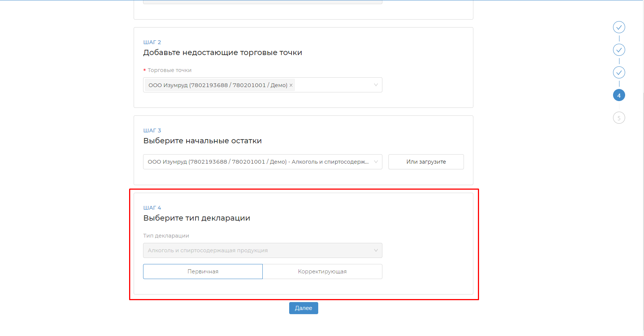Jump to step 5 circle indicator

(x=619, y=118)
